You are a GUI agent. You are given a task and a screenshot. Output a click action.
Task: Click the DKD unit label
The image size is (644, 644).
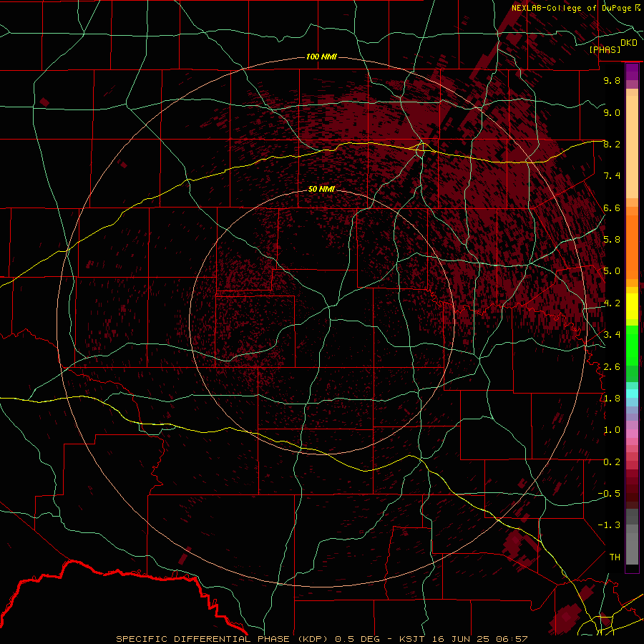pos(629,43)
